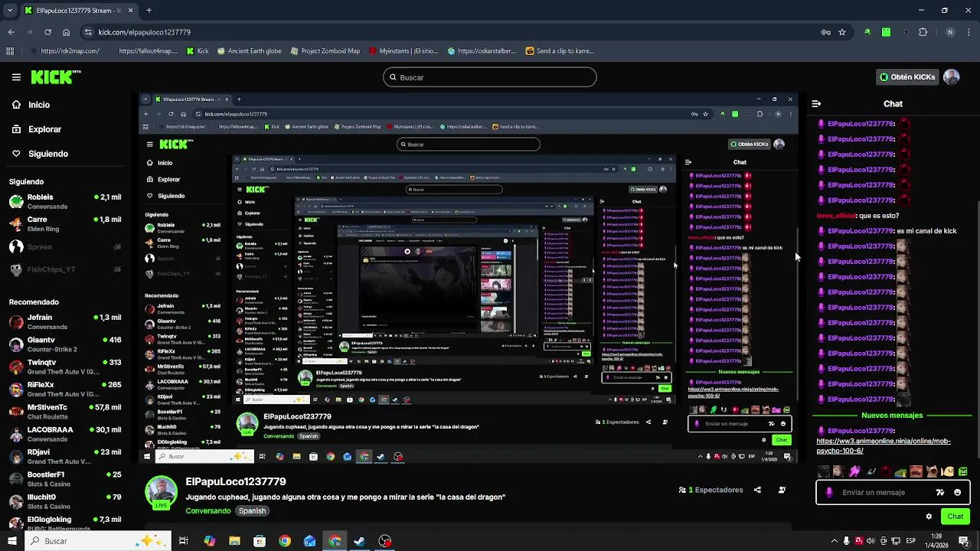Click the Spanish language tag

coord(252,511)
